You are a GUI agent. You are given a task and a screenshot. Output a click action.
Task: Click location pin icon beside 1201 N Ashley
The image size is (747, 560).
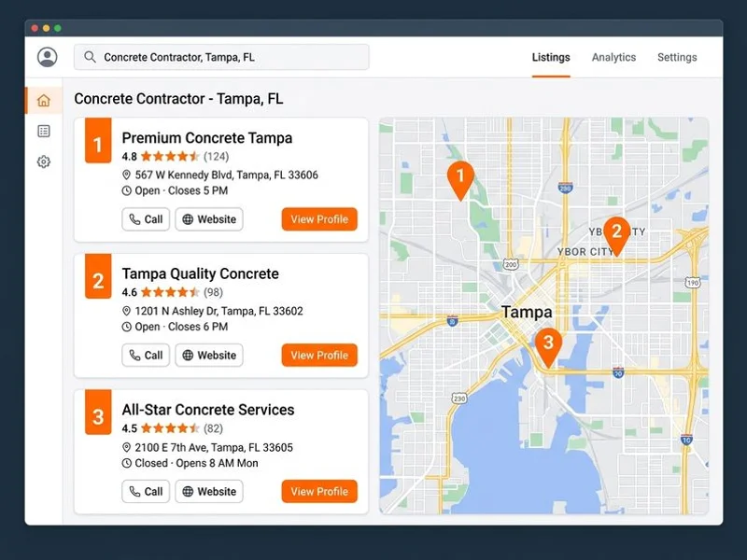click(x=126, y=311)
